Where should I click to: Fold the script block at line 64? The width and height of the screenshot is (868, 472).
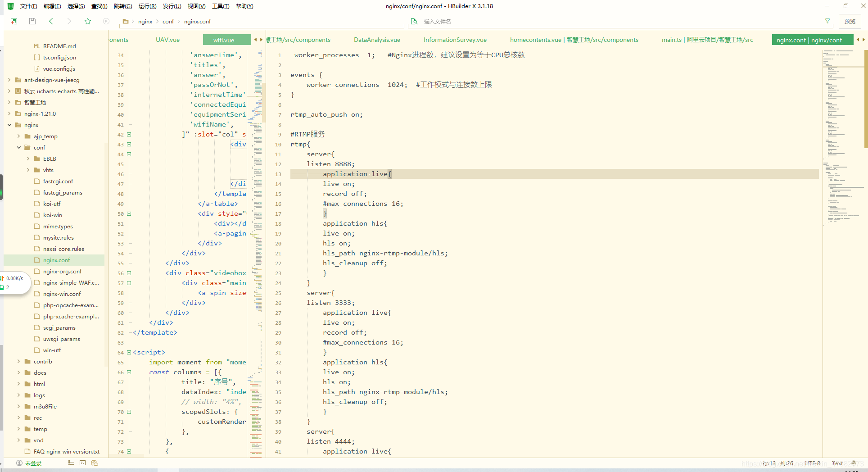129,352
